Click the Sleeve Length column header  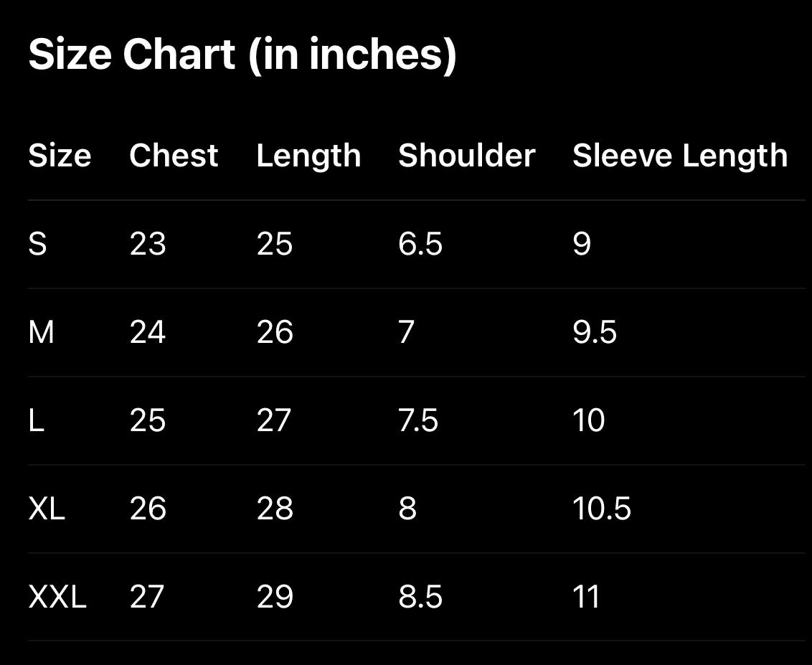click(680, 156)
